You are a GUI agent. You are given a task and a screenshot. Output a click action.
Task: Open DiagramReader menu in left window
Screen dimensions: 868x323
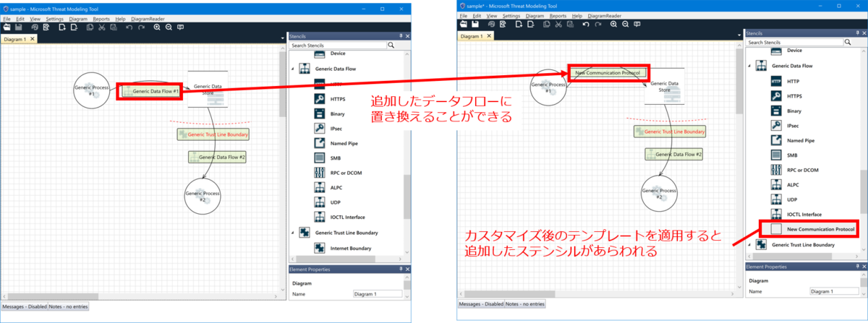pyautogui.click(x=146, y=18)
